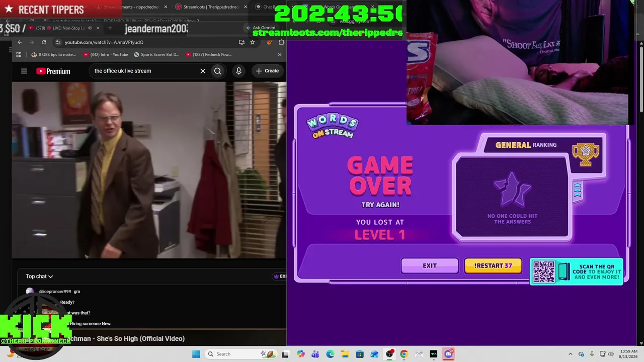Open the clock and date flyout
This screenshot has width=644, height=362.
pyautogui.click(x=629, y=354)
